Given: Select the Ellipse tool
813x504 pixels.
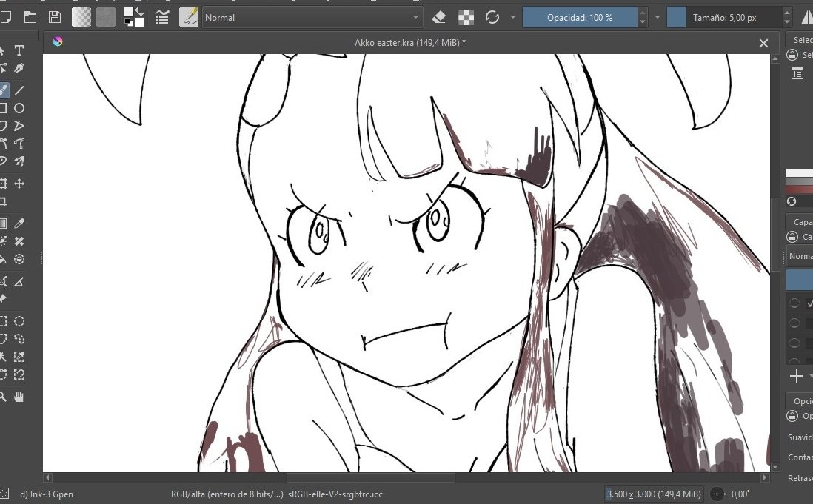Looking at the screenshot, I should click(19, 108).
